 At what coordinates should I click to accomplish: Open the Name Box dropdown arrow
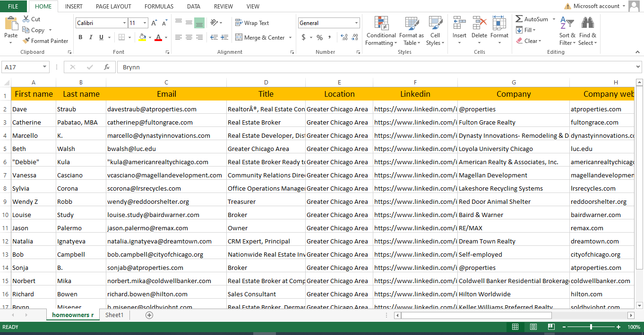44,67
